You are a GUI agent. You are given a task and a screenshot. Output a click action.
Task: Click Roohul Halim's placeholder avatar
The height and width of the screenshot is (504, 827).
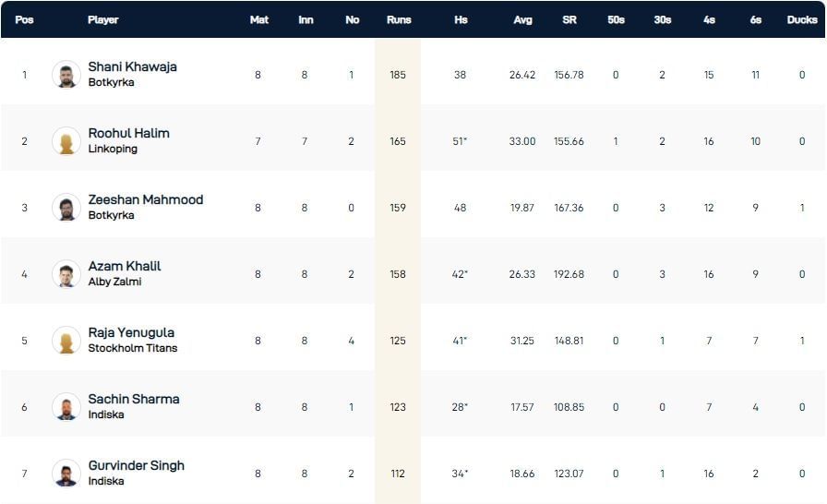(x=66, y=141)
